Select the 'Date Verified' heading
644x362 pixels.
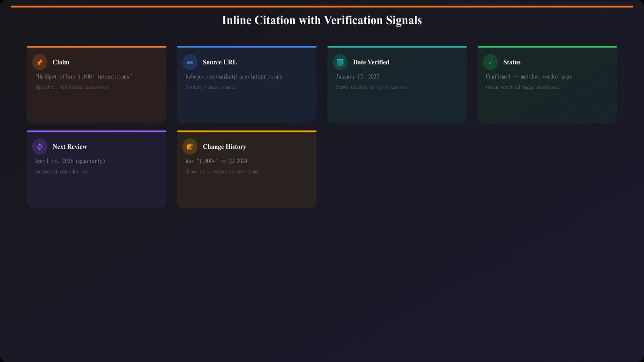coord(371,62)
